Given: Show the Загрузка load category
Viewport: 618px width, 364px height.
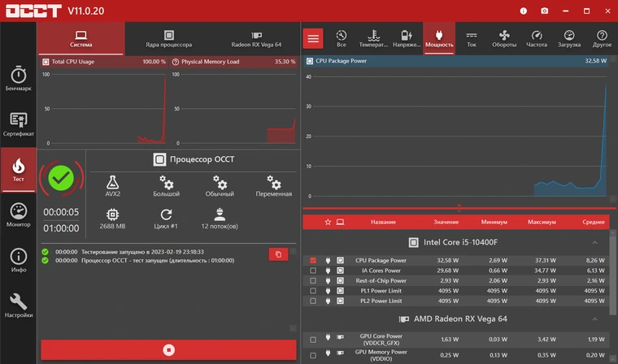Looking at the screenshot, I should (569, 39).
